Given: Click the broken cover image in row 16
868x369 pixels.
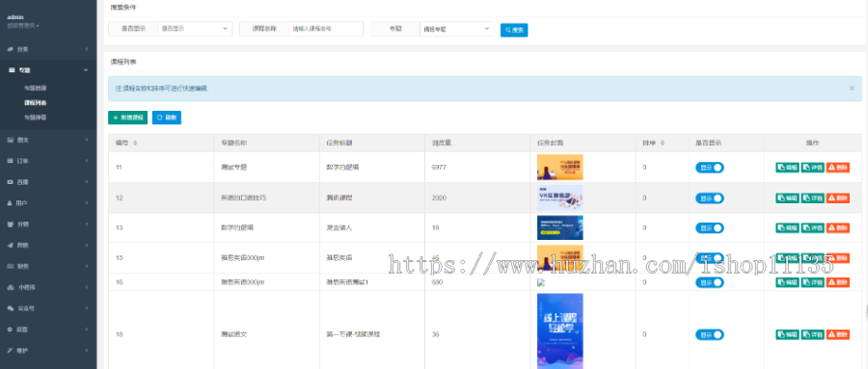Looking at the screenshot, I should [540, 282].
